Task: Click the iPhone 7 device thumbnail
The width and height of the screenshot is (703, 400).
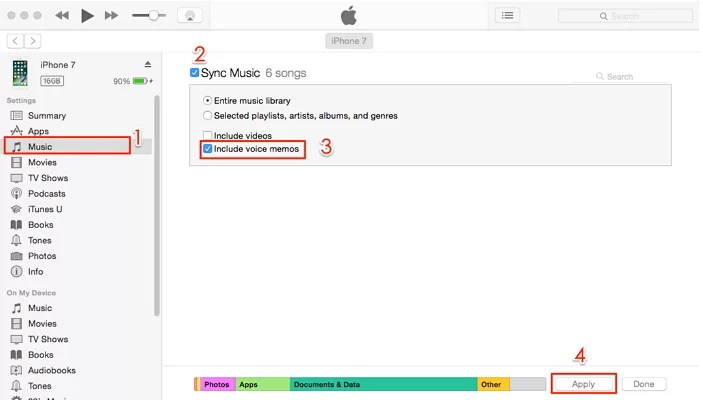Action: [20, 73]
